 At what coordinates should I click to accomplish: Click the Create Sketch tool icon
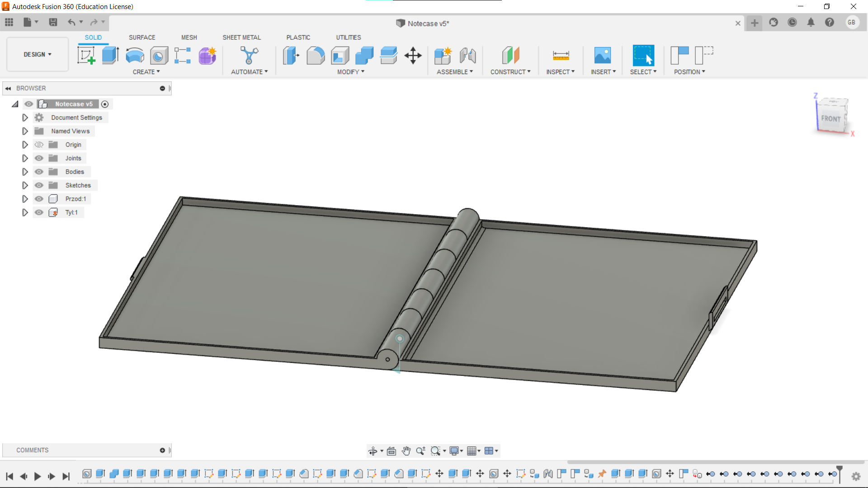[86, 56]
